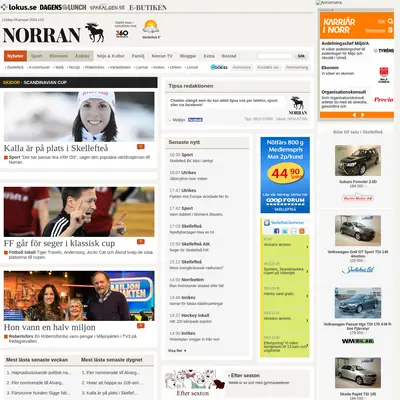Open the 14:37 Hockey lokalt news item

pos(190,318)
